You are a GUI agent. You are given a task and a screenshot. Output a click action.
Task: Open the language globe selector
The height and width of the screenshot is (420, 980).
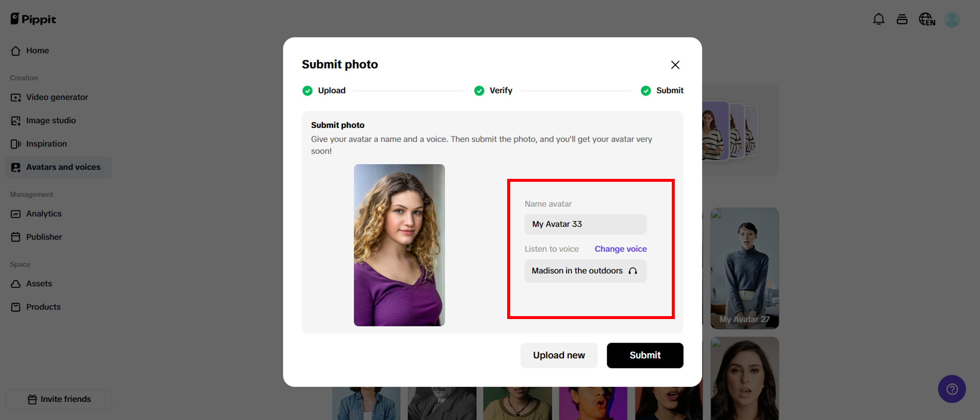click(x=927, y=19)
